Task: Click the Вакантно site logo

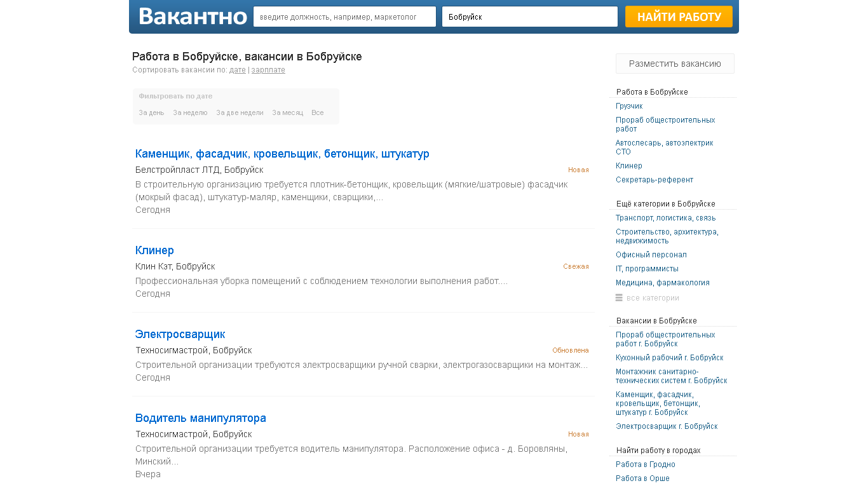Action: click(193, 17)
